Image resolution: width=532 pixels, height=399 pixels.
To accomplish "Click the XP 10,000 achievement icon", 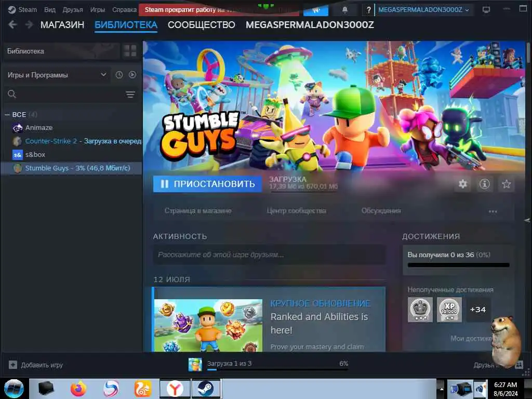I will [x=449, y=310].
